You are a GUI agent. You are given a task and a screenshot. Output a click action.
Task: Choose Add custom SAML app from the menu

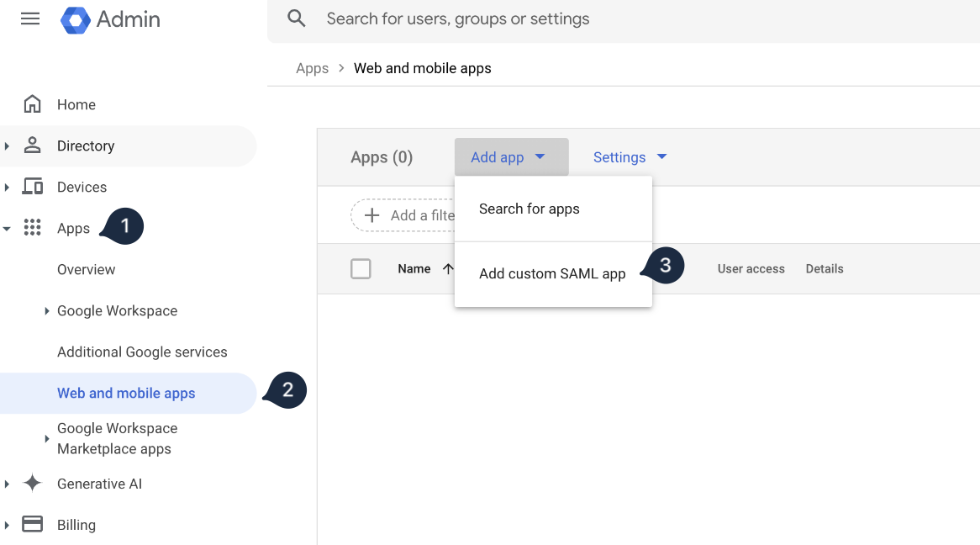coord(551,273)
